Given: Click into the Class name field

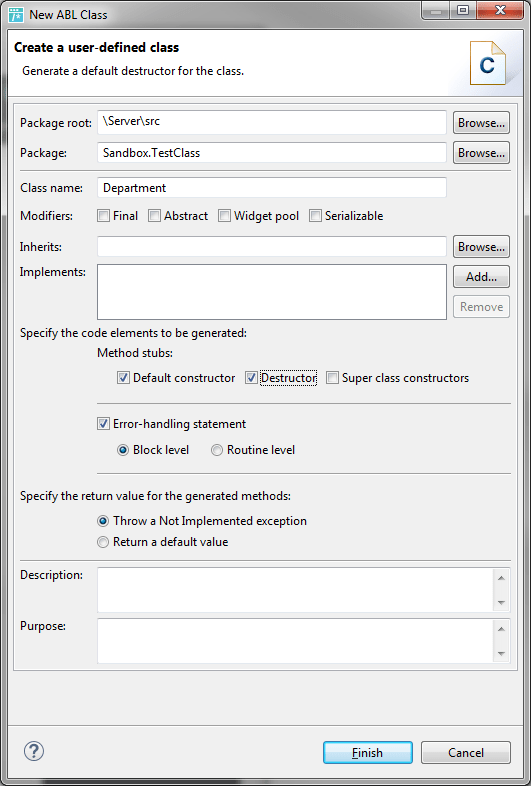Looking at the screenshot, I should click(272, 188).
